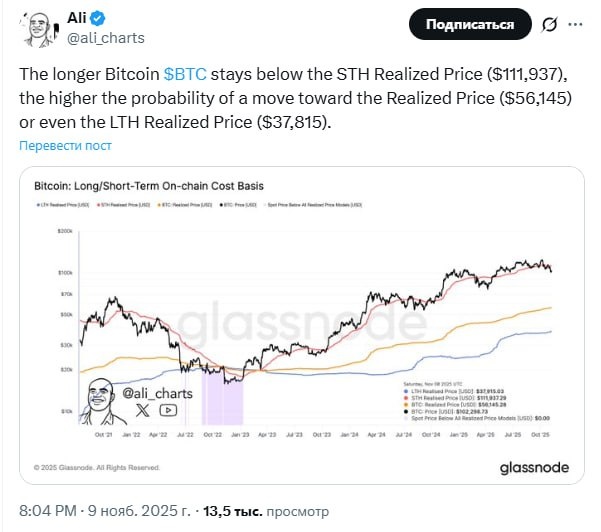The width and height of the screenshot is (601, 532).
Task: Click the cartoon face in chart watermark
Action: coord(101,398)
